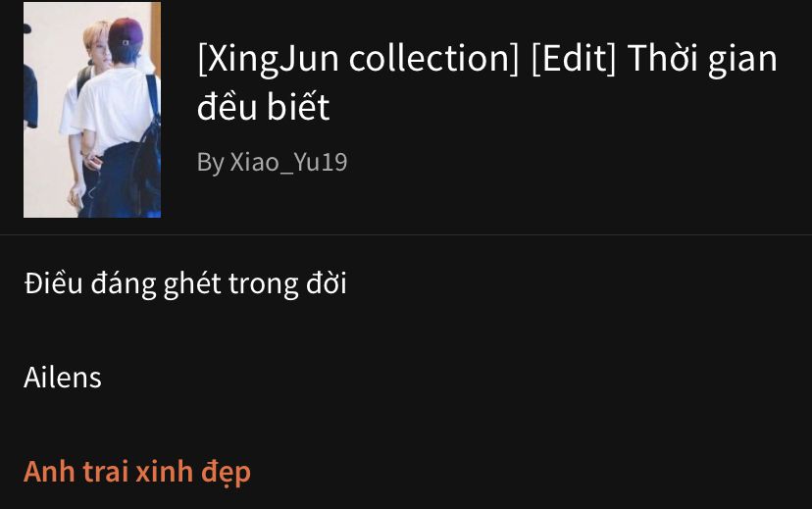Click the title's second line 'đều biết'
This screenshot has height=509, width=812.
pos(263,107)
